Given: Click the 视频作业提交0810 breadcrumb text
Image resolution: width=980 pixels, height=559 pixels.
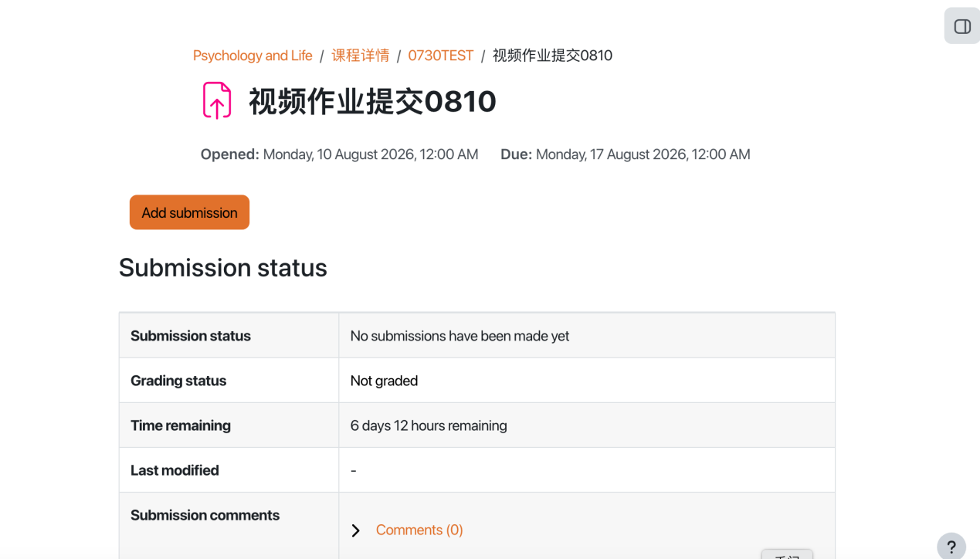Looking at the screenshot, I should coord(552,56).
